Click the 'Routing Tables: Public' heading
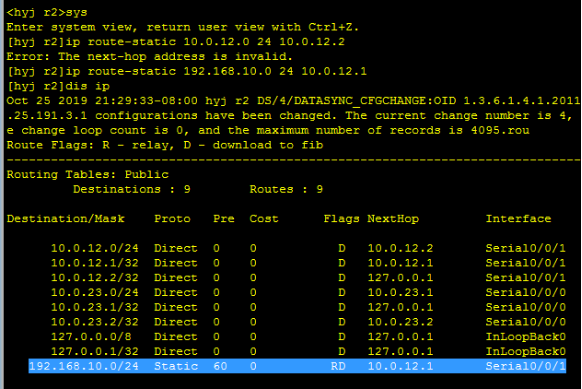 coord(88,174)
